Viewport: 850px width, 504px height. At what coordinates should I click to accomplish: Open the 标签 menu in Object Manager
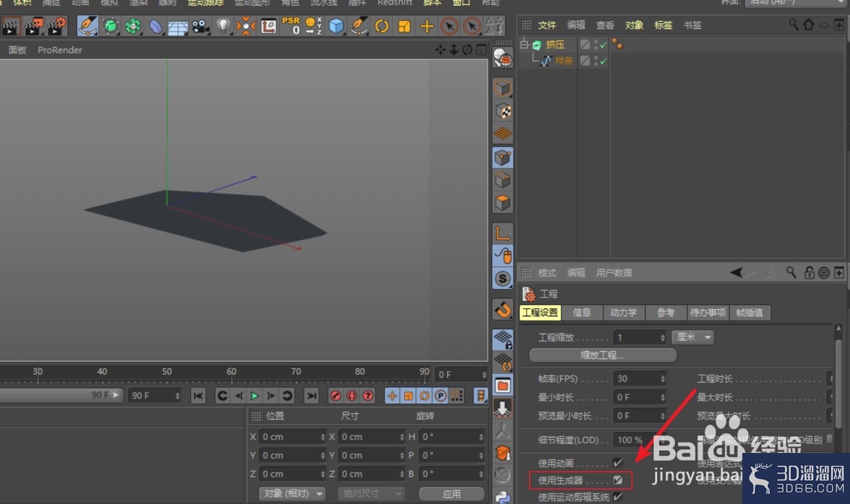(663, 25)
